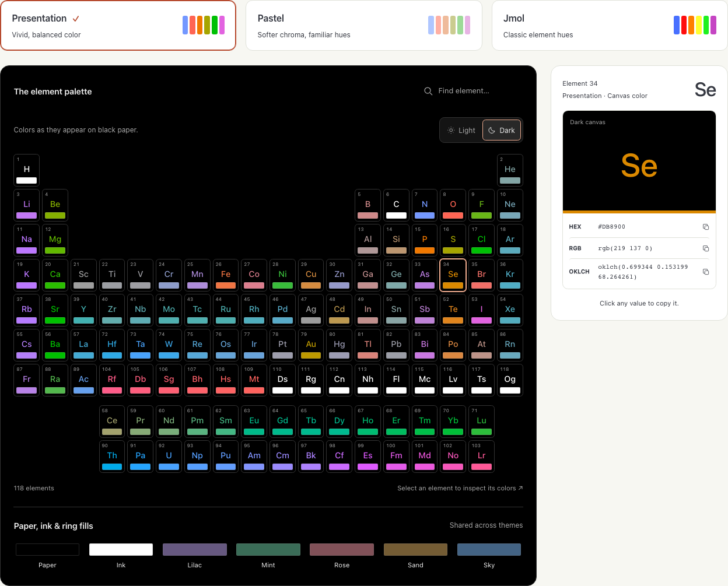Screen dimensions: 728x586
Task: Select the Gold (Au) element tile
Action: [x=311, y=345]
